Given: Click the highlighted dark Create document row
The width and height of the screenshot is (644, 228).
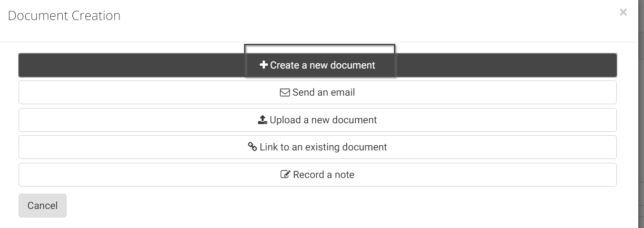Looking at the screenshot, I should [318, 65].
